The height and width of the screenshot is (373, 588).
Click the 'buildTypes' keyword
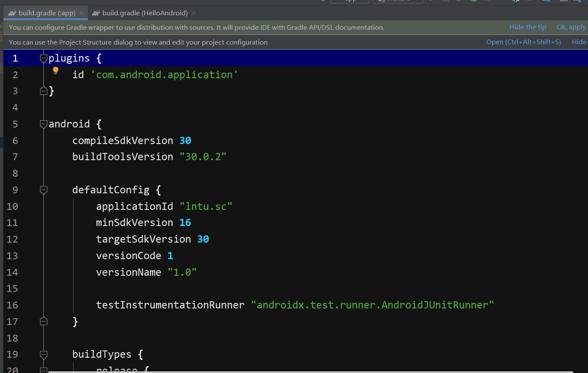tap(102, 354)
